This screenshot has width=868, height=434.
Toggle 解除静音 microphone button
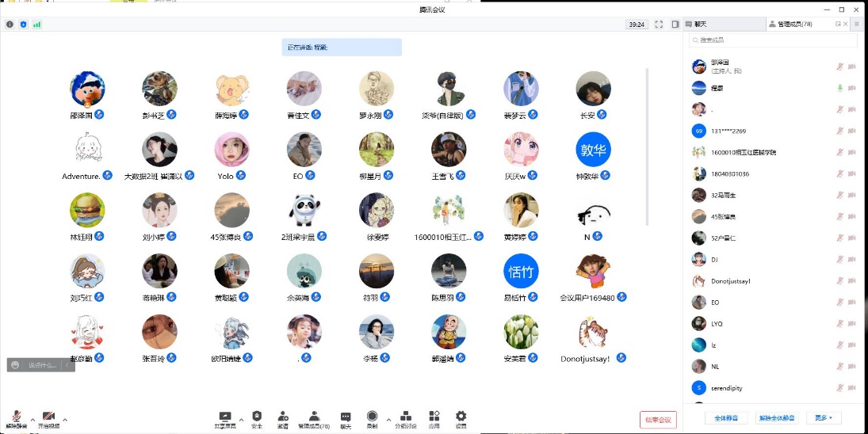[17, 418]
